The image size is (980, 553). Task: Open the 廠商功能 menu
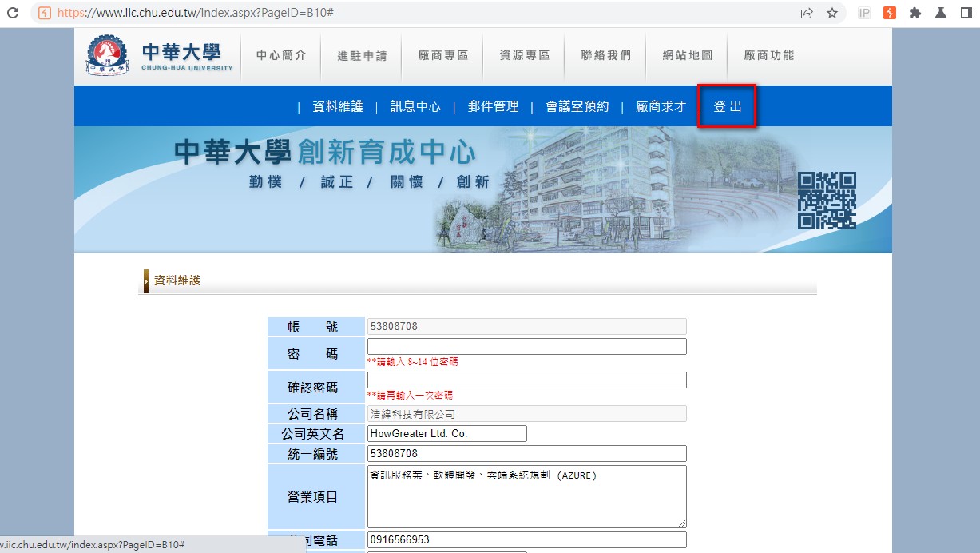pyautogui.click(x=769, y=56)
